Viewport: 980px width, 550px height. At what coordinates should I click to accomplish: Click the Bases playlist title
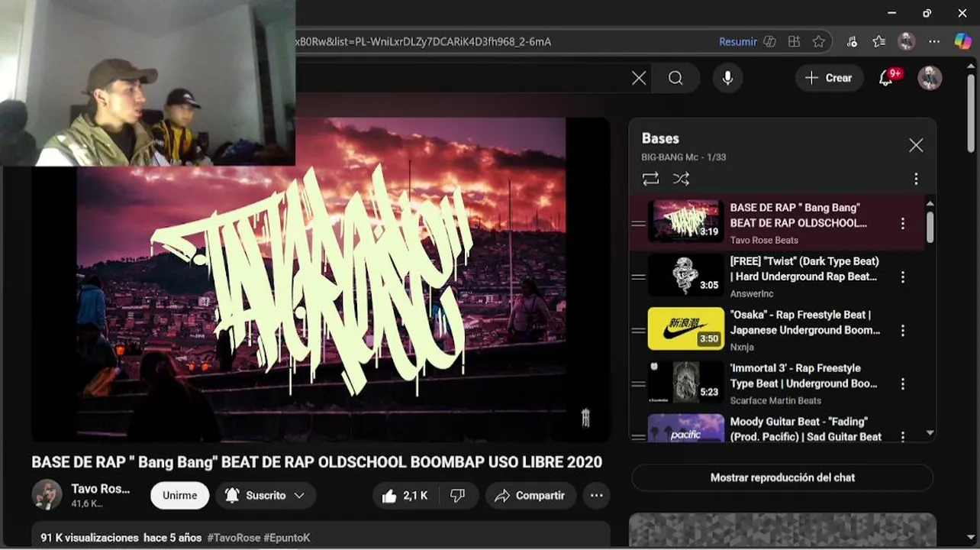pyautogui.click(x=660, y=138)
